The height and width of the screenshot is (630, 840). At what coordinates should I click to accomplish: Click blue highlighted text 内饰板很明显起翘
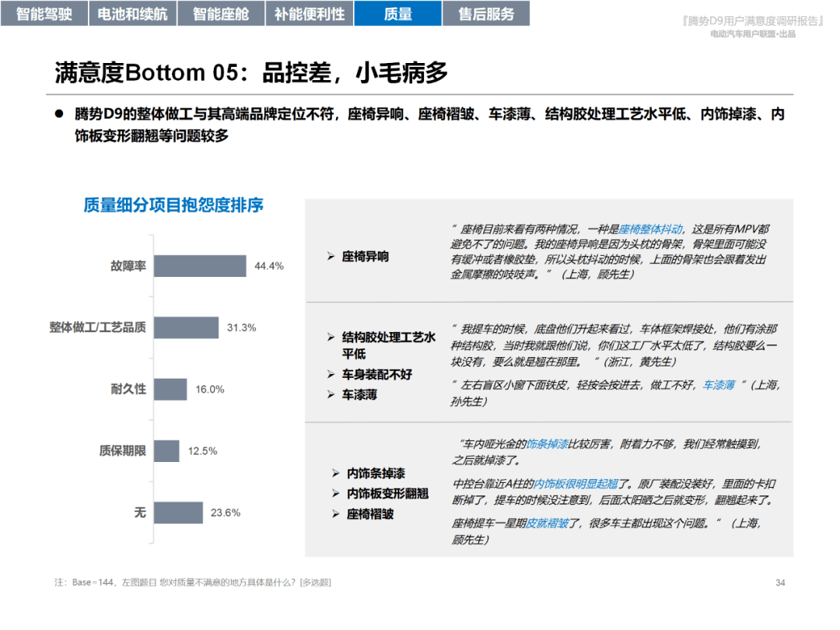coord(576,484)
